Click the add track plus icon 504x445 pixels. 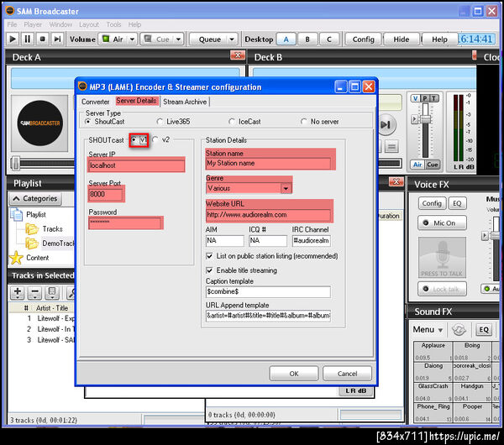click(18, 292)
